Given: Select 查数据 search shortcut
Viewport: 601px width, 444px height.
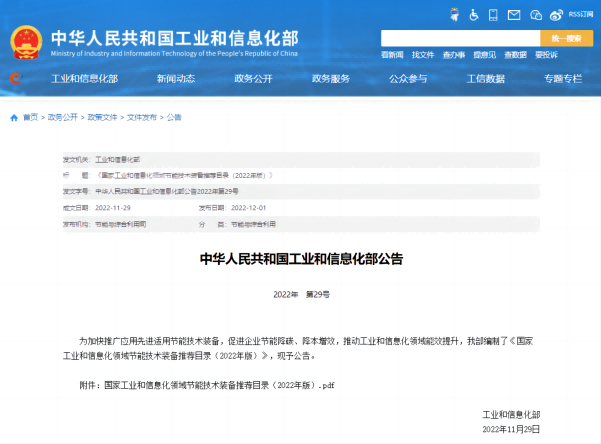Looking at the screenshot, I should [516, 55].
